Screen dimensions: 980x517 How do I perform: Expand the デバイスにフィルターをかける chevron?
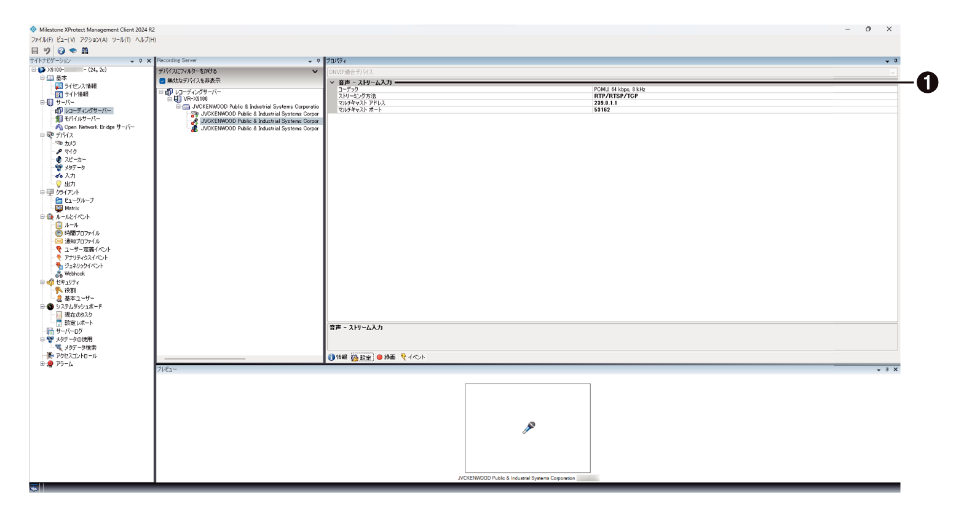click(315, 71)
